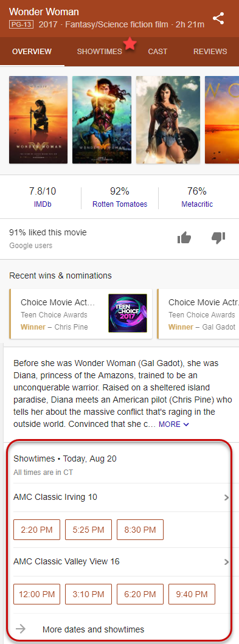The height and width of the screenshot is (644, 239).
Task: View the first Wonder Woman sunset poster
Action: click(38, 120)
